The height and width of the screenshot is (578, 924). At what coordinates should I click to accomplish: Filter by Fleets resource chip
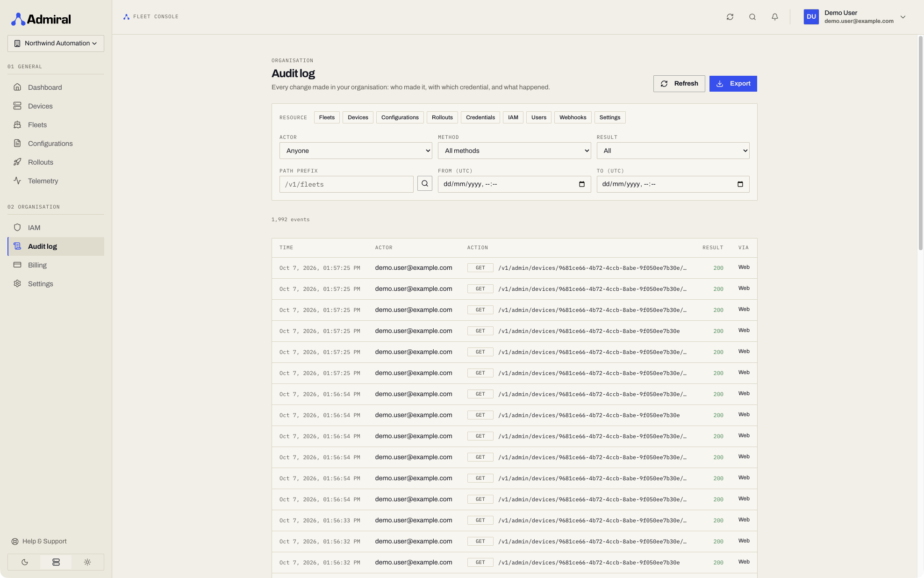click(x=327, y=117)
